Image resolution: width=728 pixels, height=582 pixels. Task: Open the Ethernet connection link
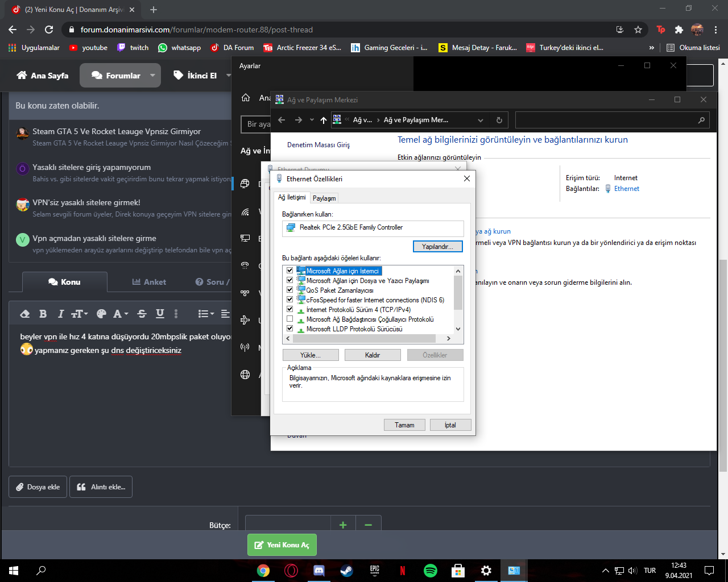coord(626,189)
